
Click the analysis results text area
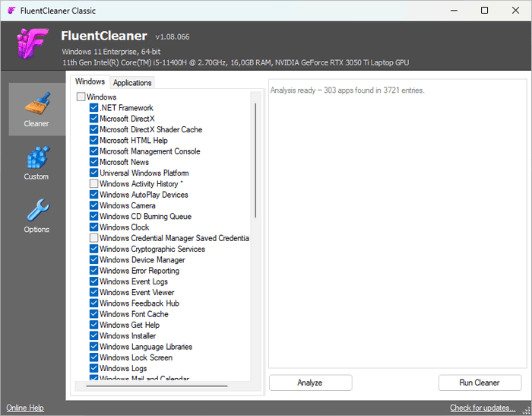pos(397,224)
